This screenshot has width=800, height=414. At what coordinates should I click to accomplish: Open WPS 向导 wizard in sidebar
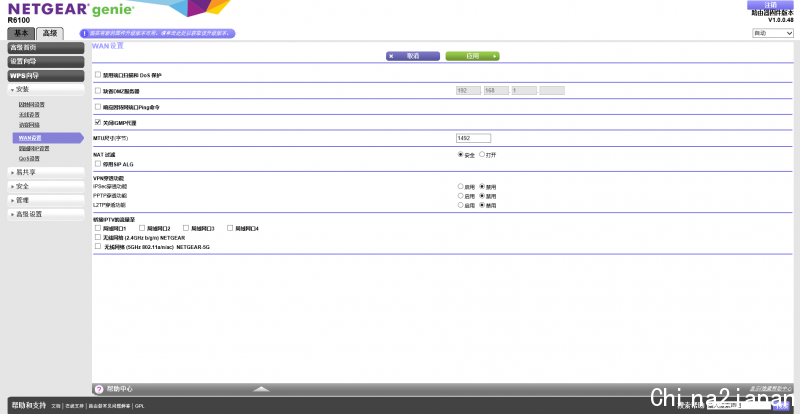click(x=46, y=76)
